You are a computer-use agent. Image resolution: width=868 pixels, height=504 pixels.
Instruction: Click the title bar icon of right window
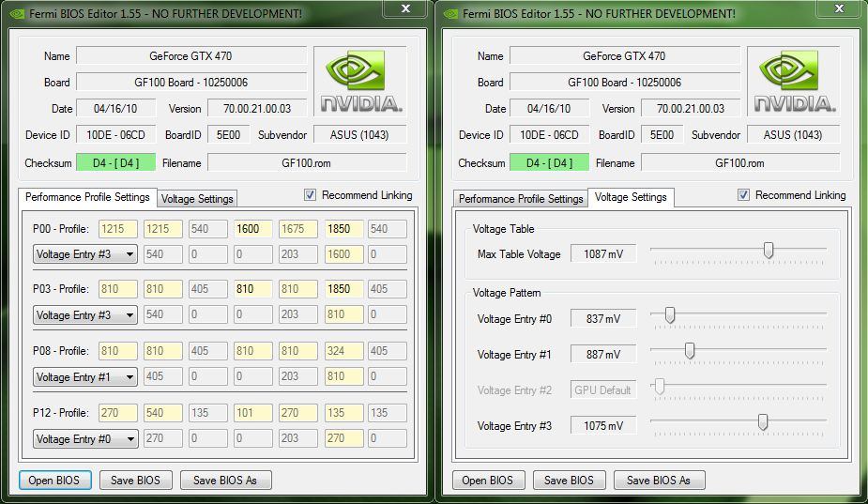450,13
